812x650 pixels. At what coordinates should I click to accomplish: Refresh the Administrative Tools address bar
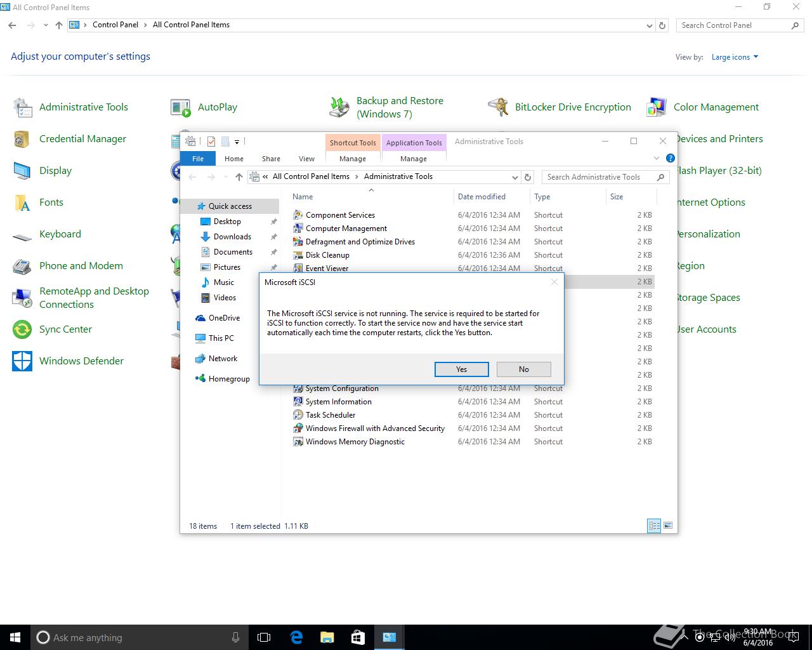click(528, 177)
